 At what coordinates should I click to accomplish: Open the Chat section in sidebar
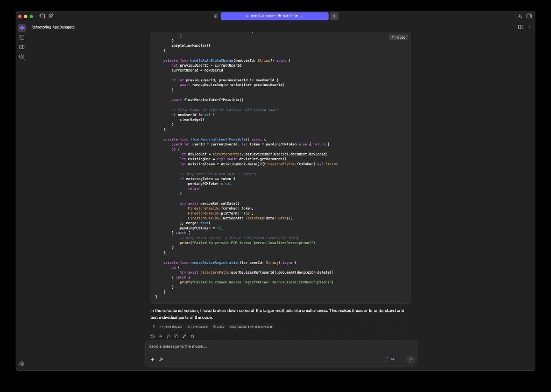click(22, 27)
